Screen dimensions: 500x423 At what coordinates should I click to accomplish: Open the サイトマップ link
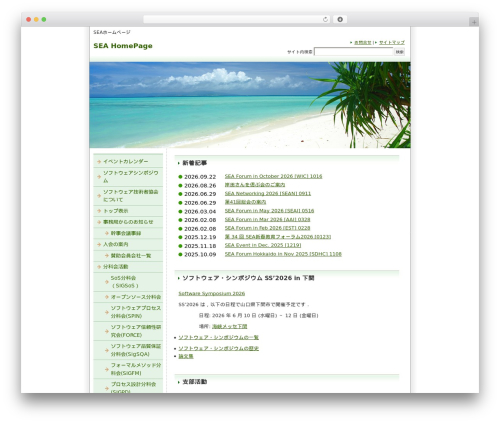[392, 42]
